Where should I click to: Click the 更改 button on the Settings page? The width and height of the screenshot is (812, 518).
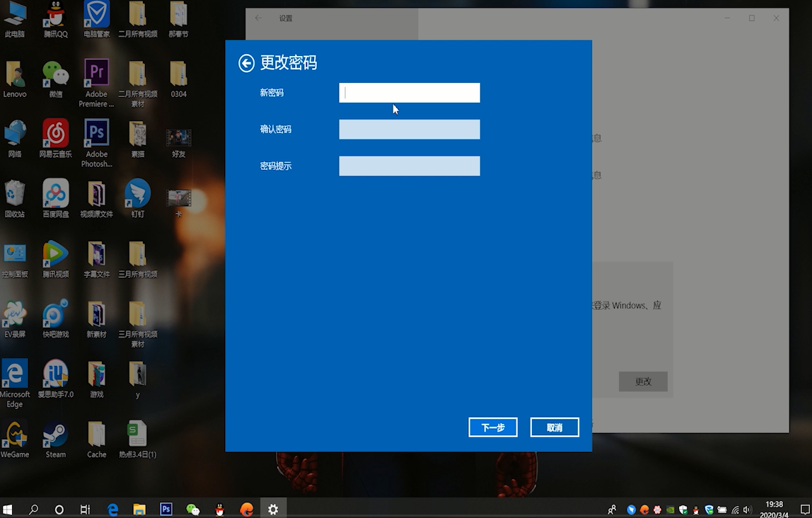(x=643, y=381)
